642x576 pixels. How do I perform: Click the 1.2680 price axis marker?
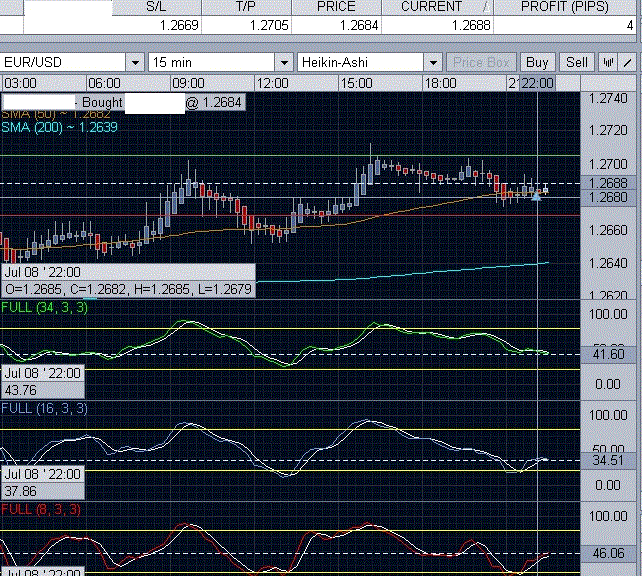point(608,197)
